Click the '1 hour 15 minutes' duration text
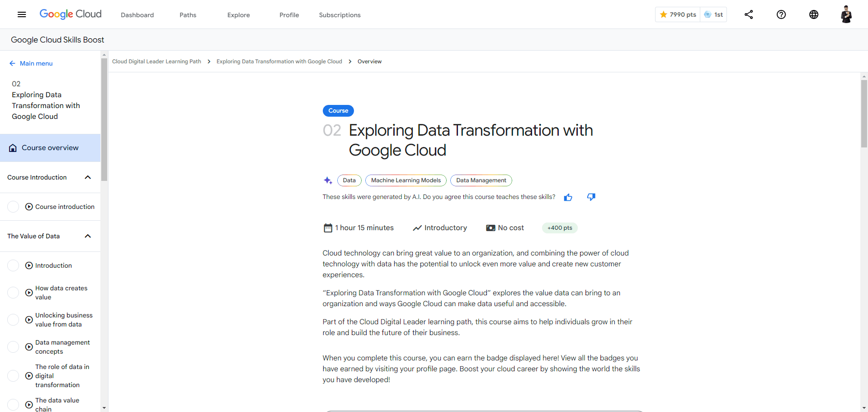Screen dimensions: 868x412 click(364, 228)
